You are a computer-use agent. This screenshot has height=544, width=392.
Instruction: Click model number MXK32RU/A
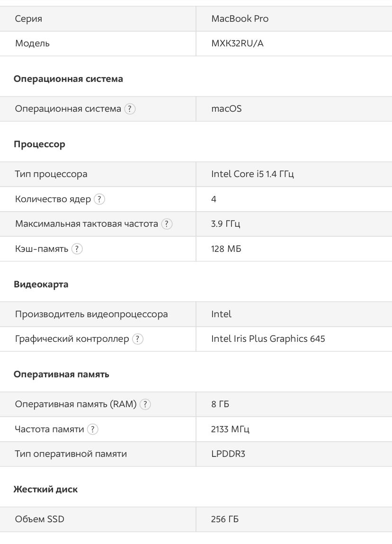pyautogui.click(x=237, y=44)
